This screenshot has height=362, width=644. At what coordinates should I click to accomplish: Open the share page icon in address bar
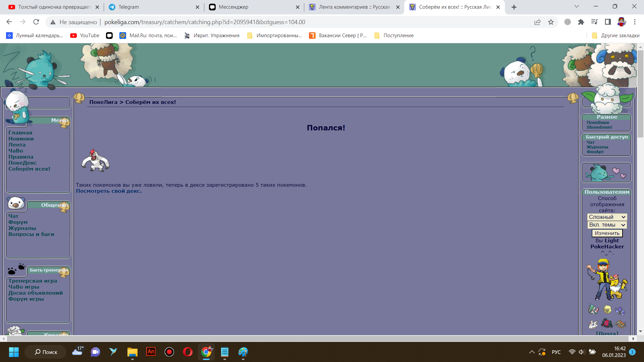point(537,22)
